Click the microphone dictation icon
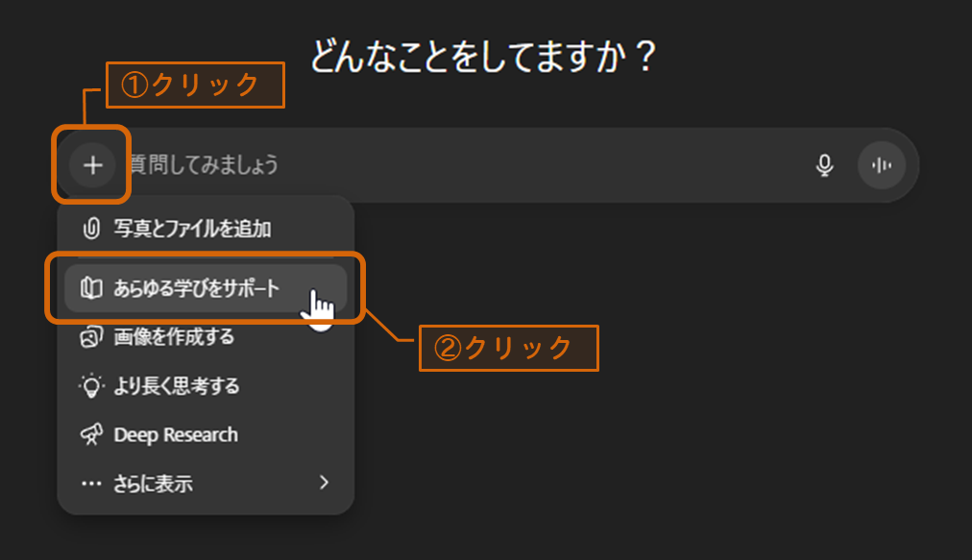Image resolution: width=972 pixels, height=560 pixels. [x=824, y=165]
